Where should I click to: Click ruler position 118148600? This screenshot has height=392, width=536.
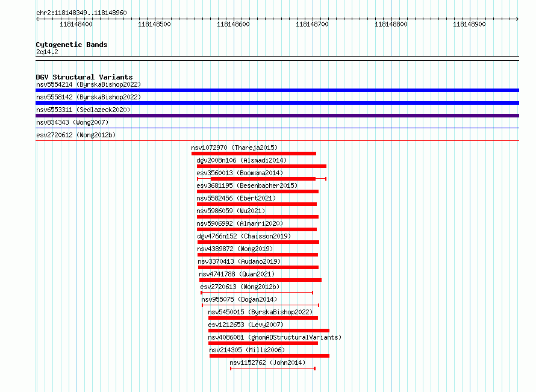pos(233,24)
